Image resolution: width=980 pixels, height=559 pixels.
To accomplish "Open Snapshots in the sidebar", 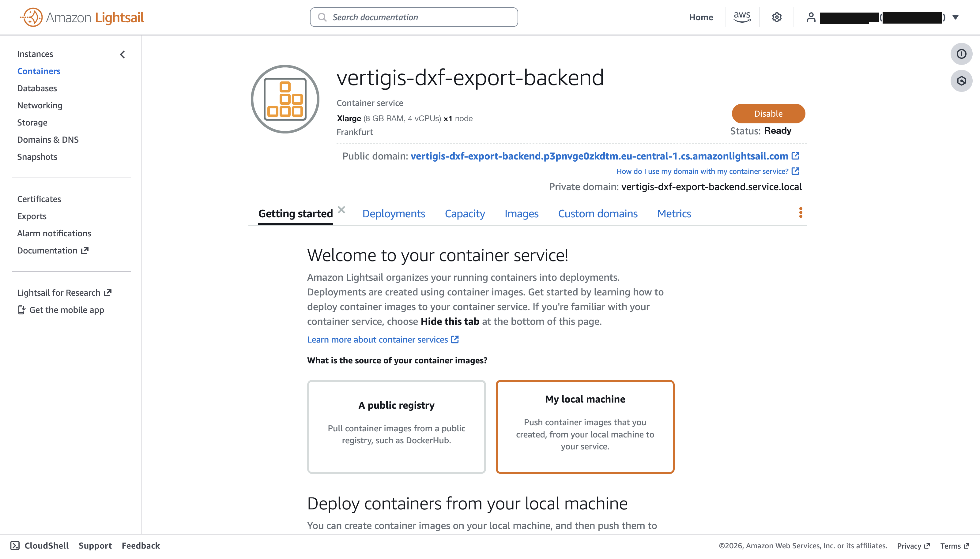I will (37, 157).
